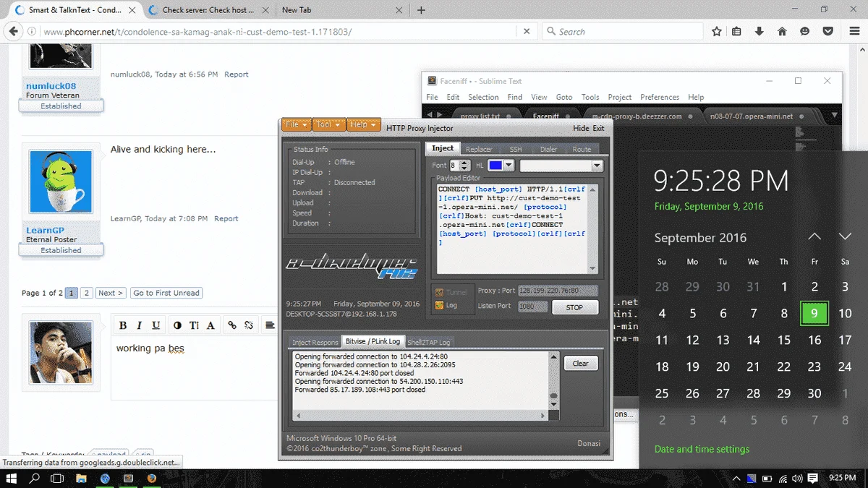Click the Bold formatting icon in reply editor
This screenshot has height=488, width=868.
tap(123, 325)
